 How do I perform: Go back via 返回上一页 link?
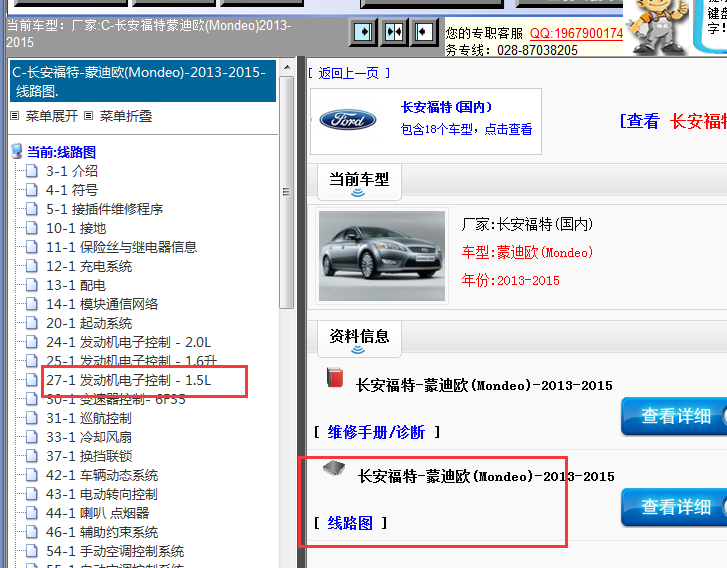pyautogui.click(x=349, y=73)
